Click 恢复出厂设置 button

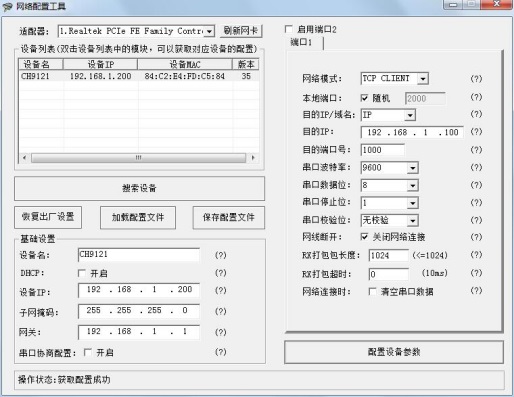point(48,217)
